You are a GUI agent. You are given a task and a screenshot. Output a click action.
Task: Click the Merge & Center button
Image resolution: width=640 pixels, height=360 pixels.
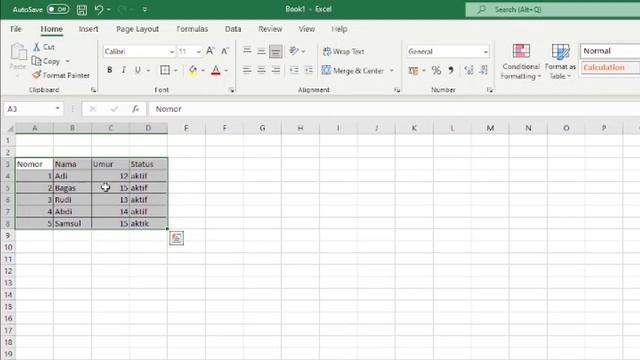(x=353, y=71)
